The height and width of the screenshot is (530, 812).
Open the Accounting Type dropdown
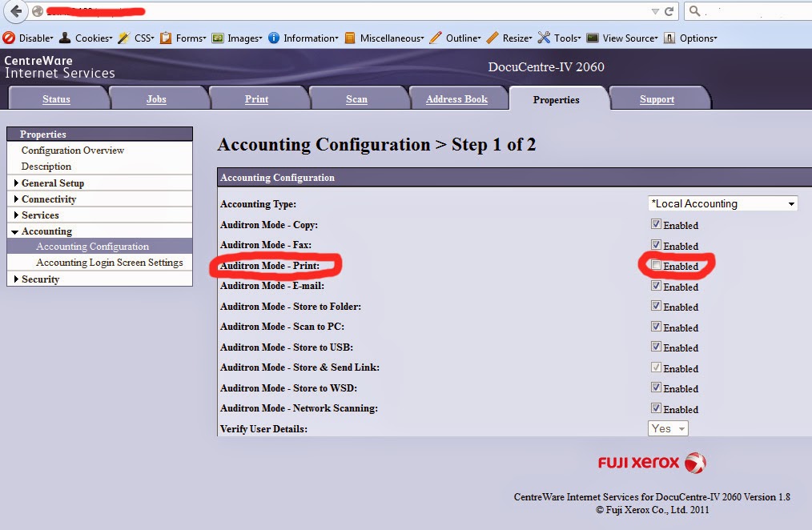723,203
